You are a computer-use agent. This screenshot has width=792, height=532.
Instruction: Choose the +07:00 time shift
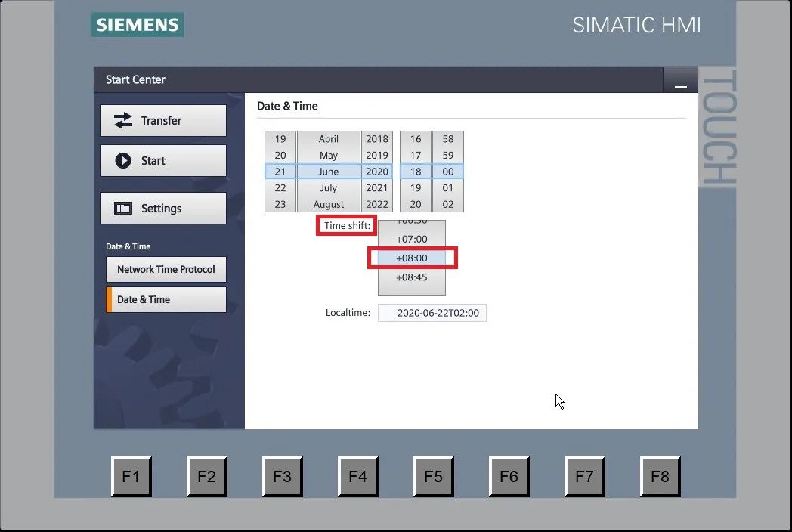click(x=412, y=239)
